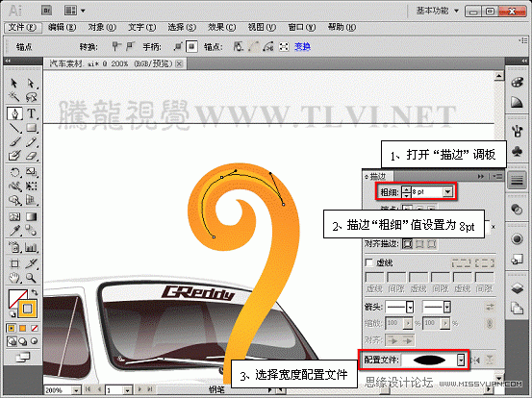Select the Selection tool (black arrow)
This screenshot has width=532, height=398.
click(x=13, y=83)
